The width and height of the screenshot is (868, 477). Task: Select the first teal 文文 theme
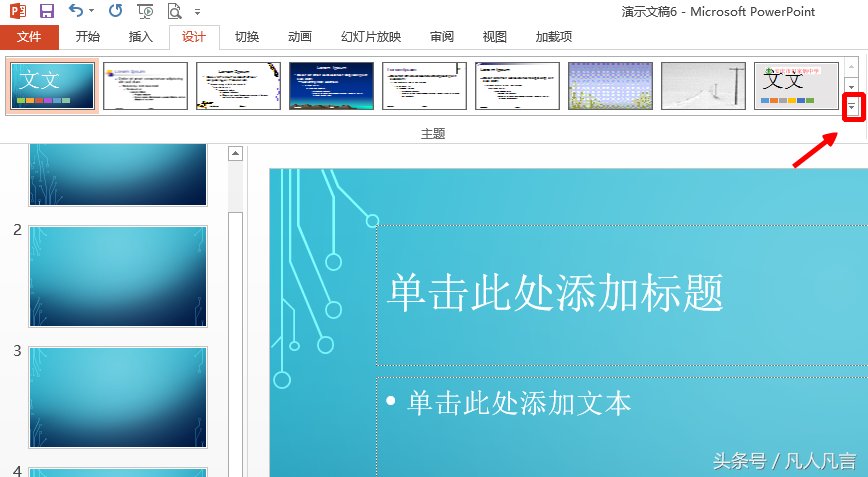click(x=52, y=86)
